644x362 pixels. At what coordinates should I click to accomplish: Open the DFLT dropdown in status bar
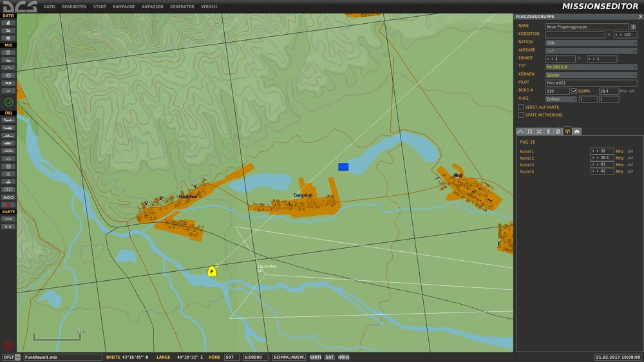click(x=11, y=357)
